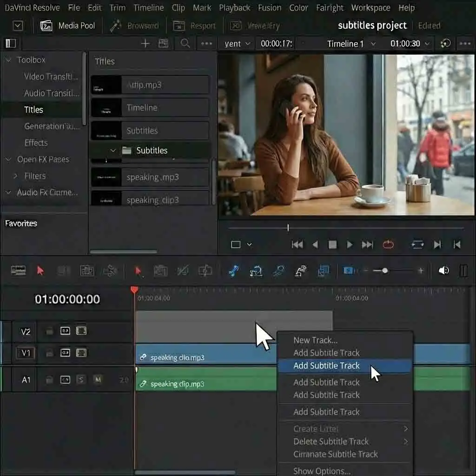Collapse the Subtitles folder chevron
Screen dimensions: 476x476
113,150
